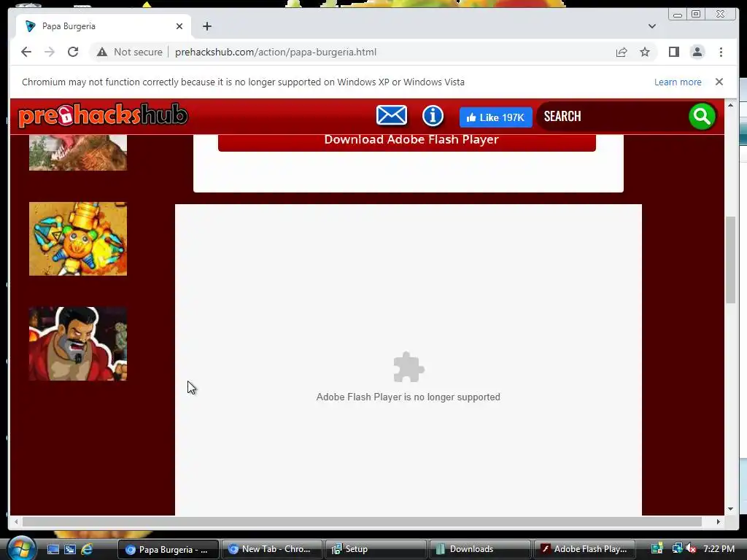The width and height of the screenshot is (747, 560).
Task: Click Switch between windows quick launch icon
Action: (x=70, y=550)
